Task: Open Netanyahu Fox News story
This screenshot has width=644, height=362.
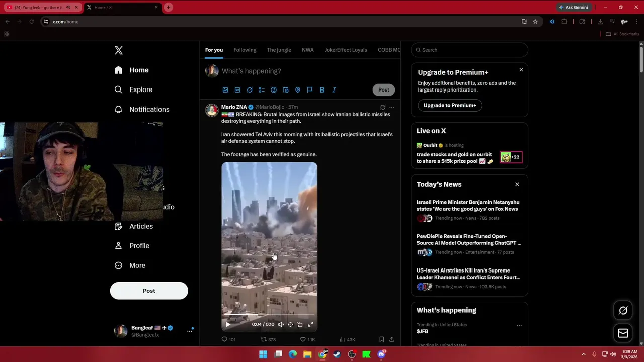Action: tap(469, 211)
